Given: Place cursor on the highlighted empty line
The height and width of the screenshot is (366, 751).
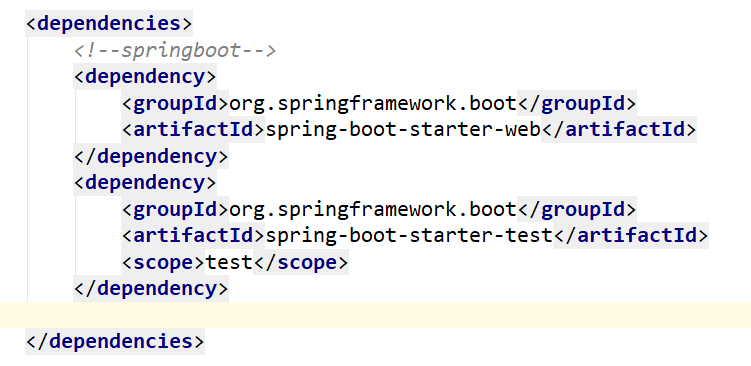Looking at the screenshot, I should (376, 315).
